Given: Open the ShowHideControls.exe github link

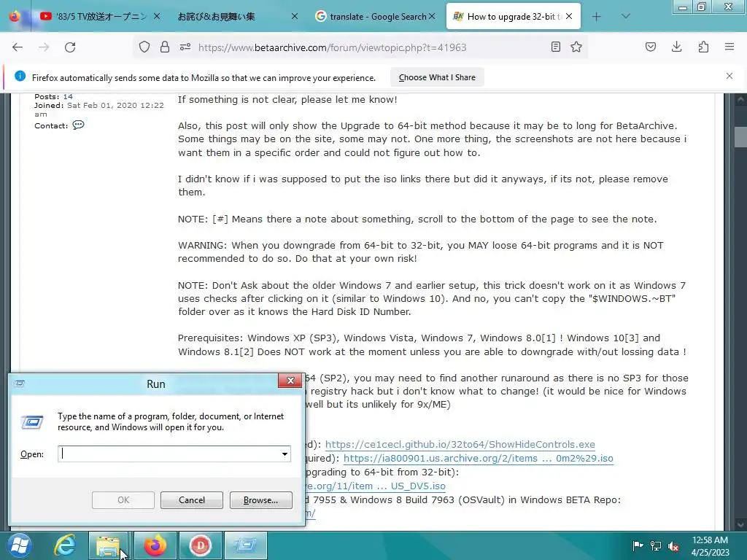Looking at the screenshot, I should coord(460,444).
